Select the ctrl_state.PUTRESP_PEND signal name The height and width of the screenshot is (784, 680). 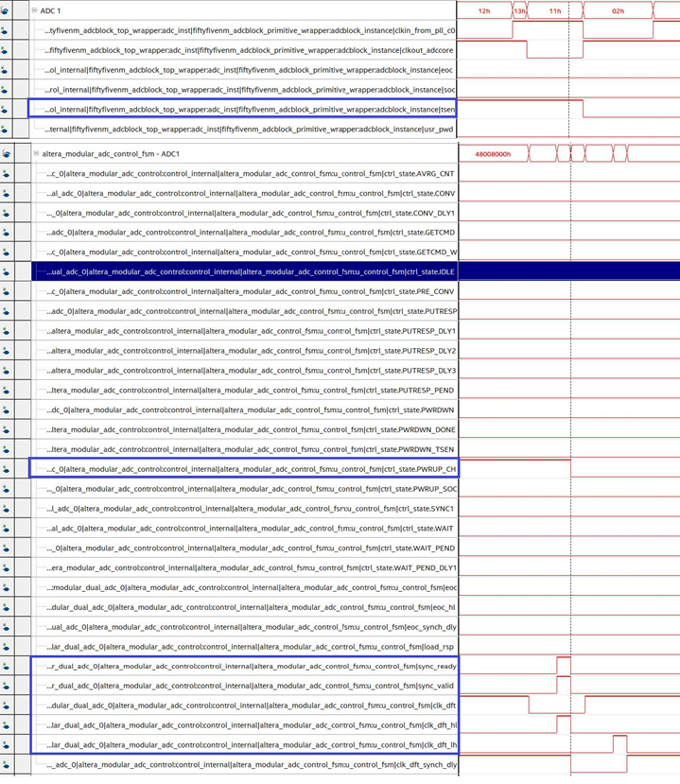coord(251,390)
